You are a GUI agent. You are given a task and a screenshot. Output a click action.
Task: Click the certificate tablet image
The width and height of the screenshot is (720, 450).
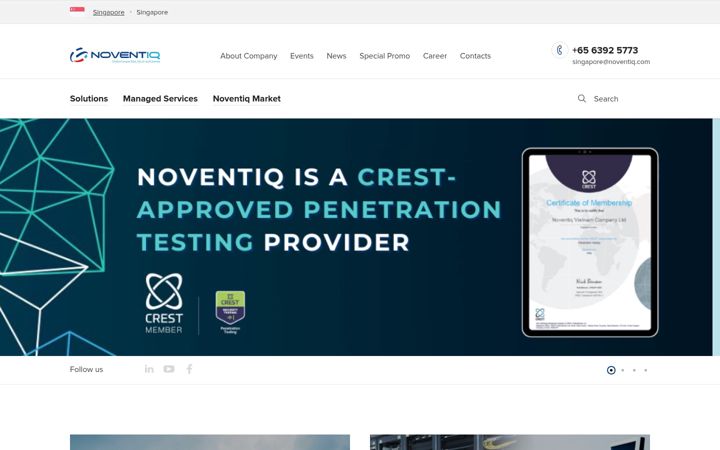(x=590, y=242)
